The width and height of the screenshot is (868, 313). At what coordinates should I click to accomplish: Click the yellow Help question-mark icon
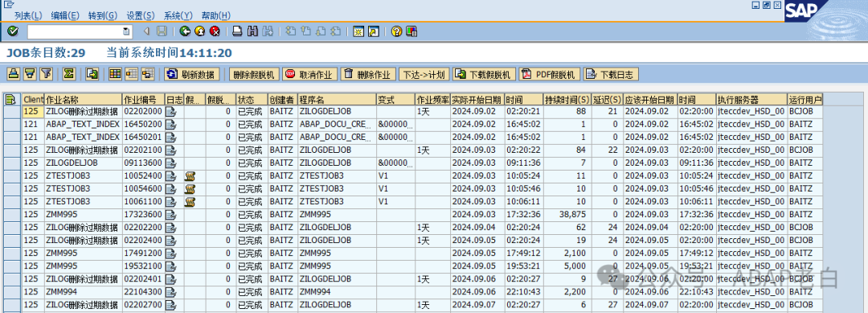point(395,31)
